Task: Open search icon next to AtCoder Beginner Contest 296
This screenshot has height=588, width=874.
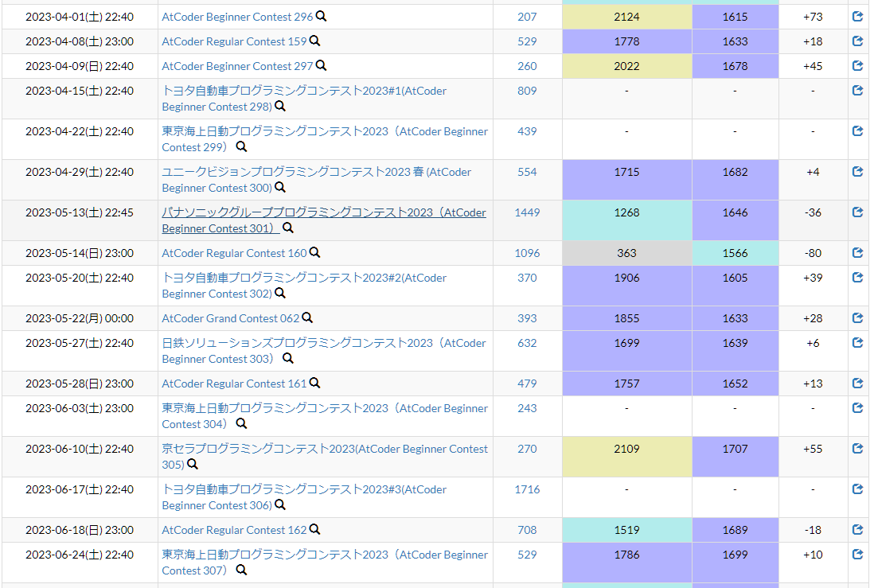Action: pyautogui.click(x=321, y=16)
